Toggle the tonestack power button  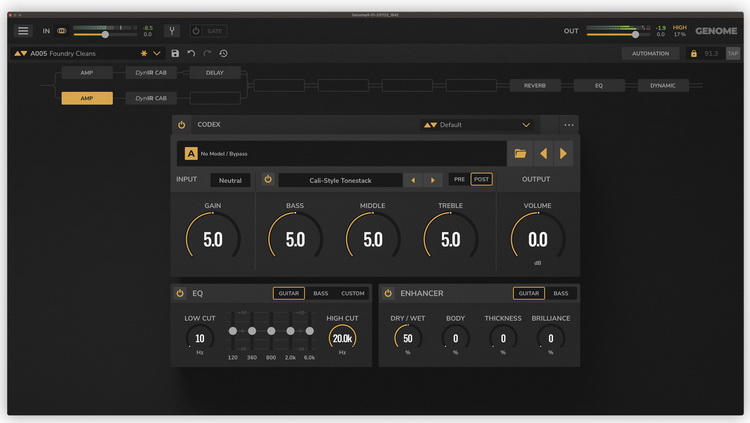point(268,179)
